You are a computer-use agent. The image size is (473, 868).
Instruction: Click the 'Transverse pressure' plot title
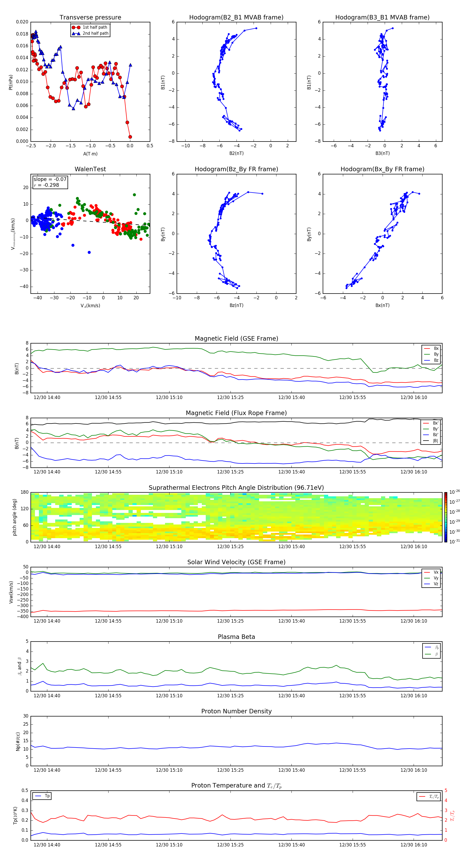coord(90,18)
